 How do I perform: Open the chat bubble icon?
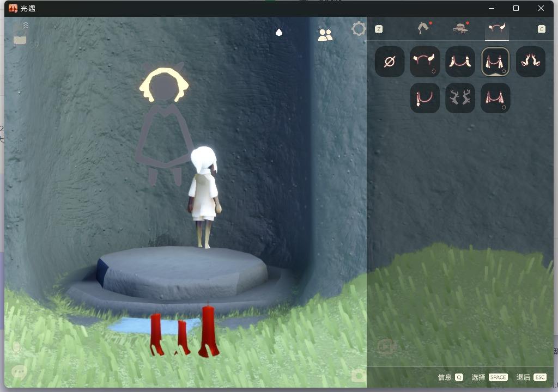(x=20, y=372)
